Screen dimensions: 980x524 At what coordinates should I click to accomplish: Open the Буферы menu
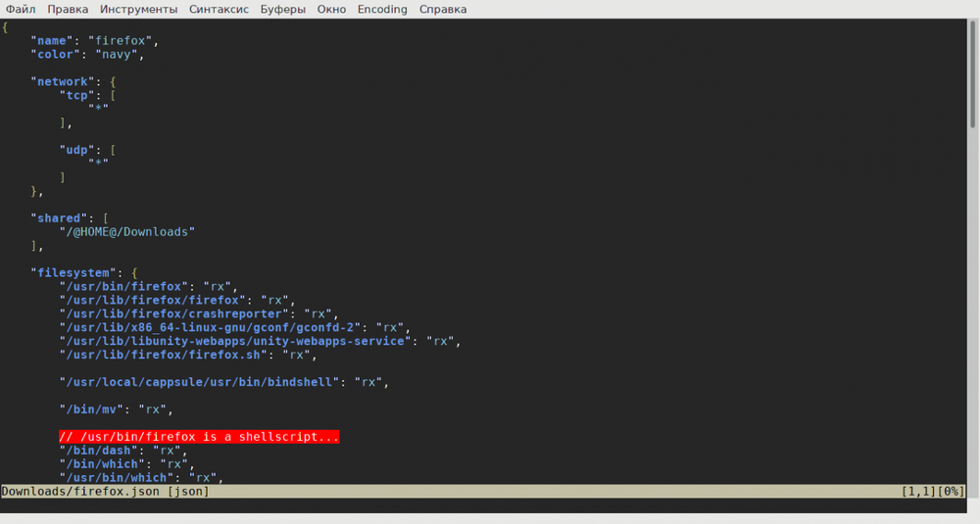click(x=282, y=10)
